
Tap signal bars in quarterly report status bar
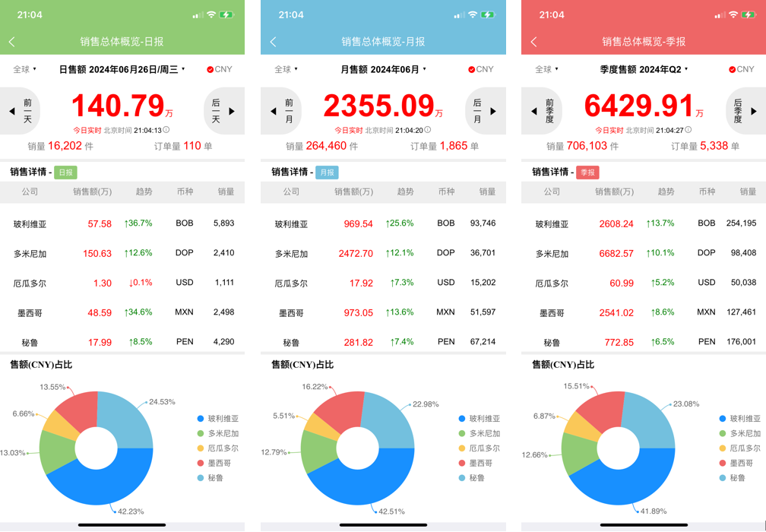click(x=720, y=15)
